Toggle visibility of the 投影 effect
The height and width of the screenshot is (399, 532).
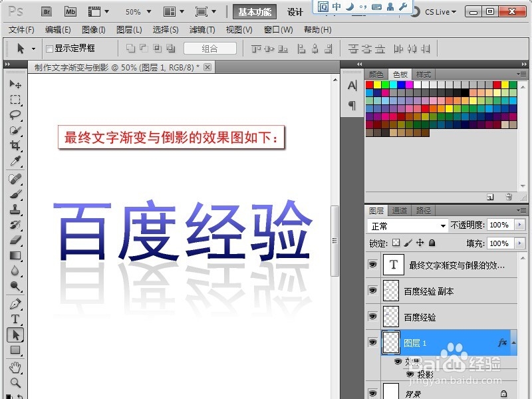tap(410, 374)
